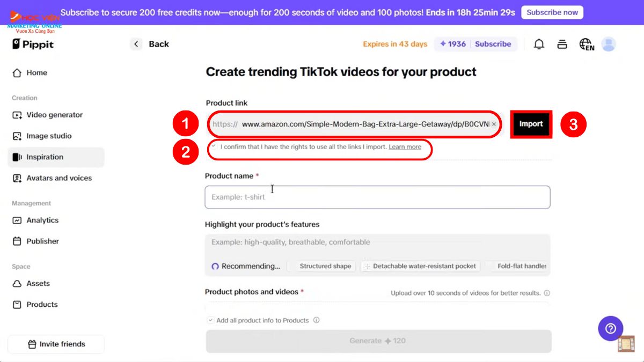Screen dimensions: 644x362
Task: Add the Fold-flat handles chip
Action: click(x=521, y=266)
